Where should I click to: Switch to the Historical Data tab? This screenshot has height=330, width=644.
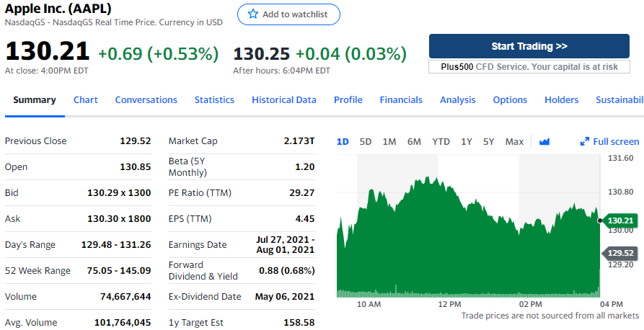tap(284, 100)
